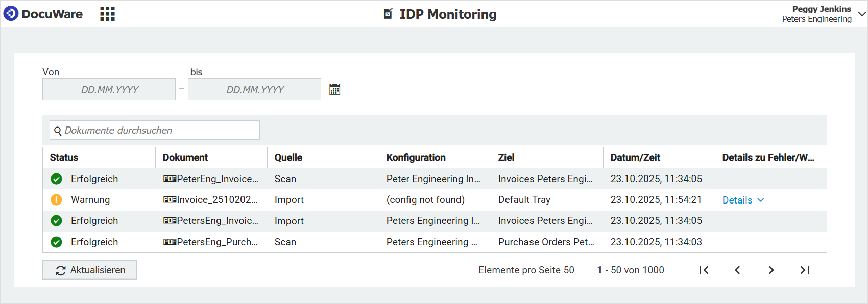868x304 pixels.
Task: Click the green success icon in first row
Action: click(56, 179)
